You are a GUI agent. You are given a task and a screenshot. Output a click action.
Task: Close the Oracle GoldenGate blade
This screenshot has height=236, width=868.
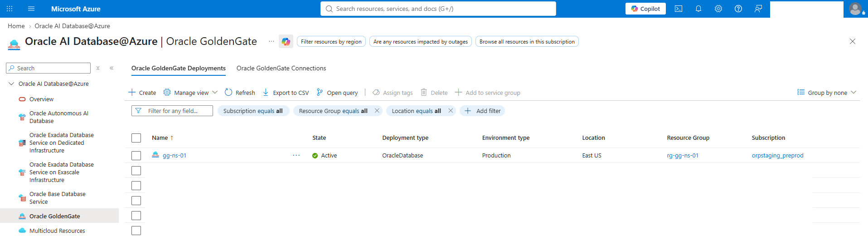853,41
